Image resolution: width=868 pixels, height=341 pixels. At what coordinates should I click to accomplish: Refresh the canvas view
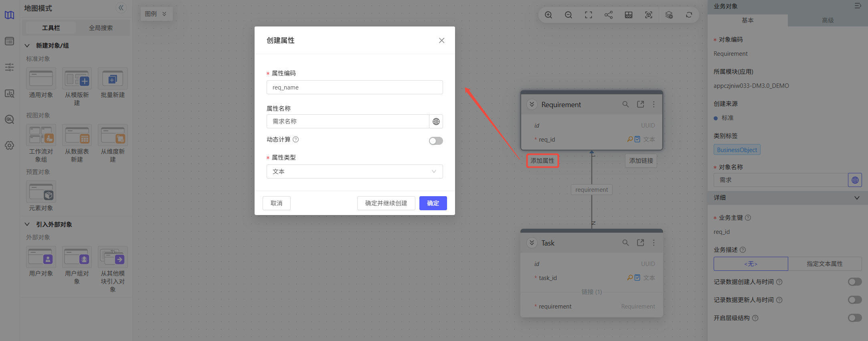(x=689, y=15)
